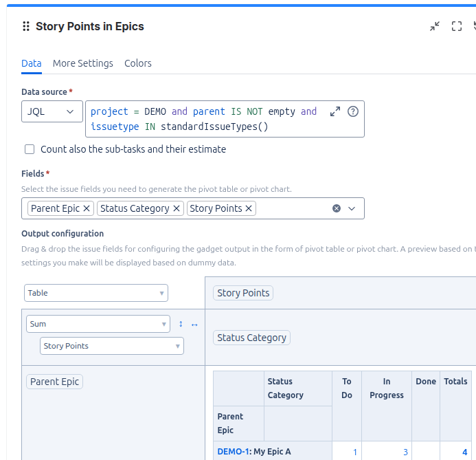Remove the Status Category field tag
Screen dimensions: 476x460
[x=177, y=208]
